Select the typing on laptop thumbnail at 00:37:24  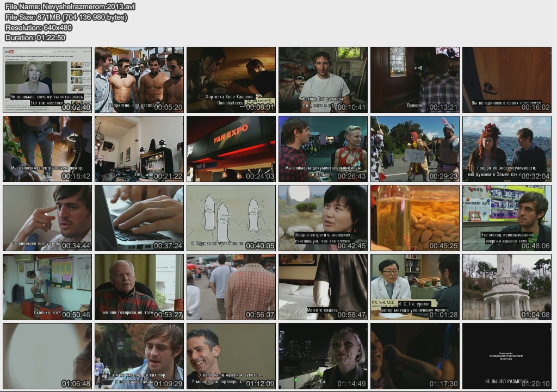pyautogui.click(x=139, y=218)
